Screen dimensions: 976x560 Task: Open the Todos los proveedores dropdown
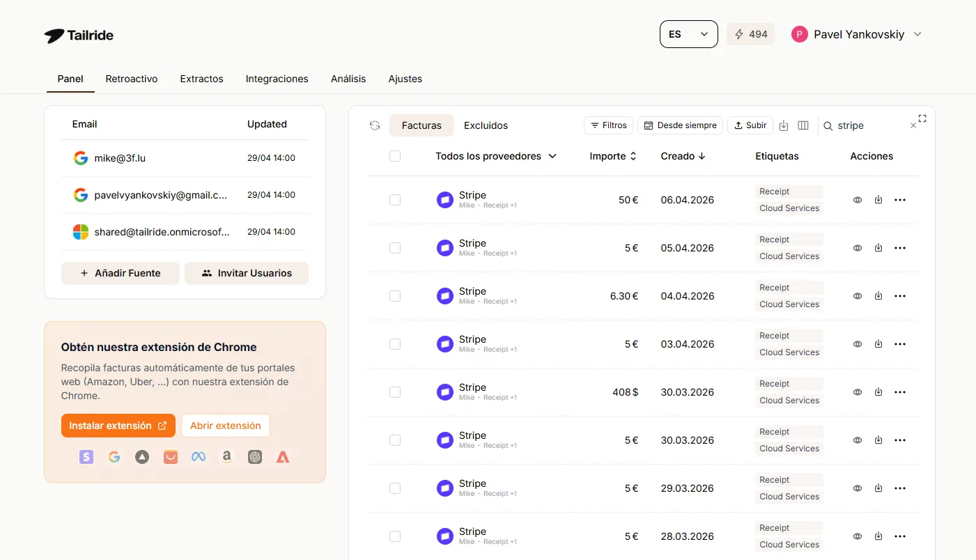(496, 156)
